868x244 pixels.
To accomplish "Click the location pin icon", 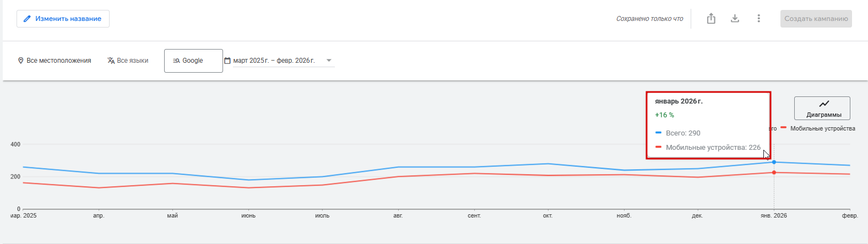I will point(21,61).
